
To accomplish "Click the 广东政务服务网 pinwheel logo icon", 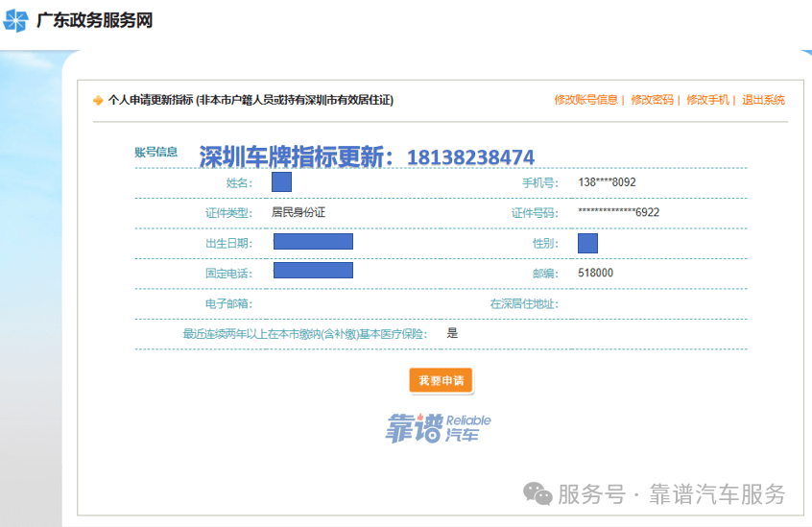I will [x=15, y=19].
